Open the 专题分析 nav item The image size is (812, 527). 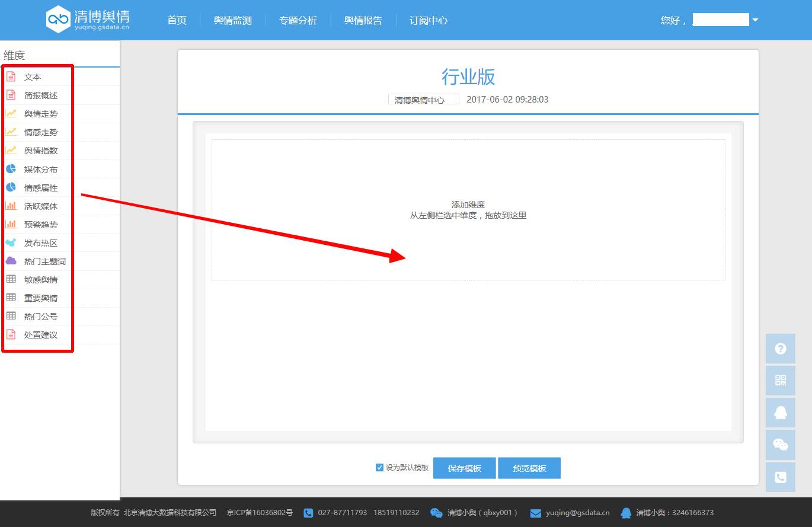pyautogui.click(x=298, y=20)
